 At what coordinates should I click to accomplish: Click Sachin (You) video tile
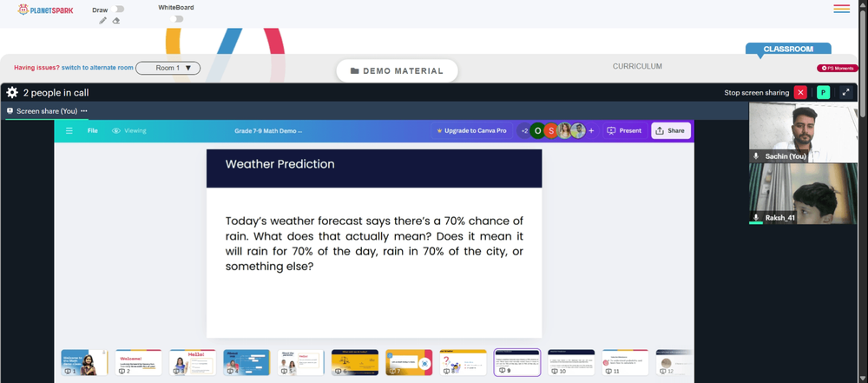pyautogui.click(x=803, y=132)
